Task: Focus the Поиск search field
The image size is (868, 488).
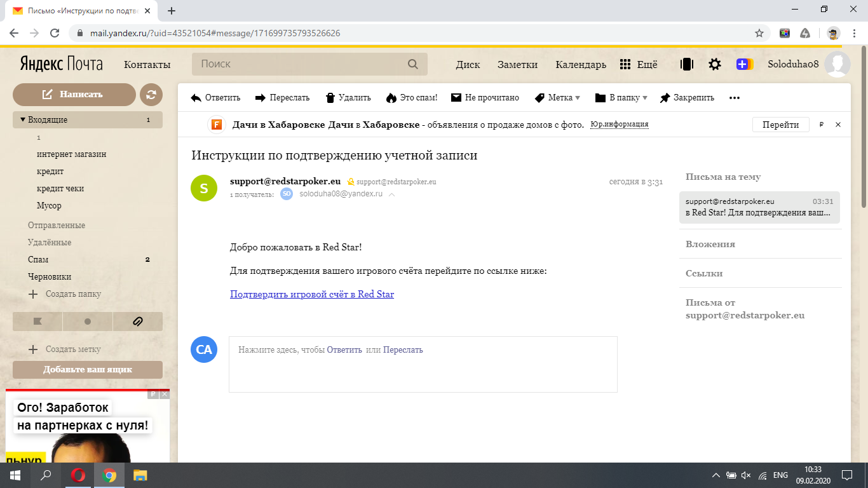Action: (x=309, y=64)
